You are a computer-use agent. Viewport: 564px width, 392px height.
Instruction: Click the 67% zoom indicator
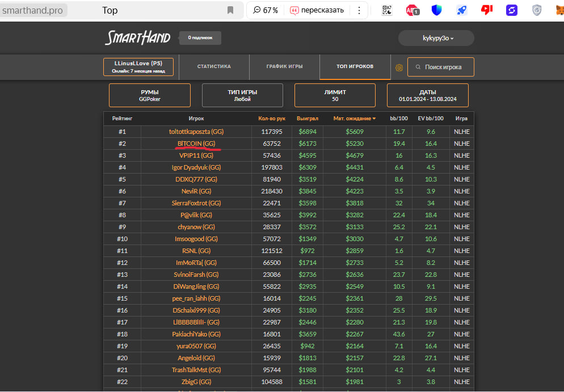point(266,10)
